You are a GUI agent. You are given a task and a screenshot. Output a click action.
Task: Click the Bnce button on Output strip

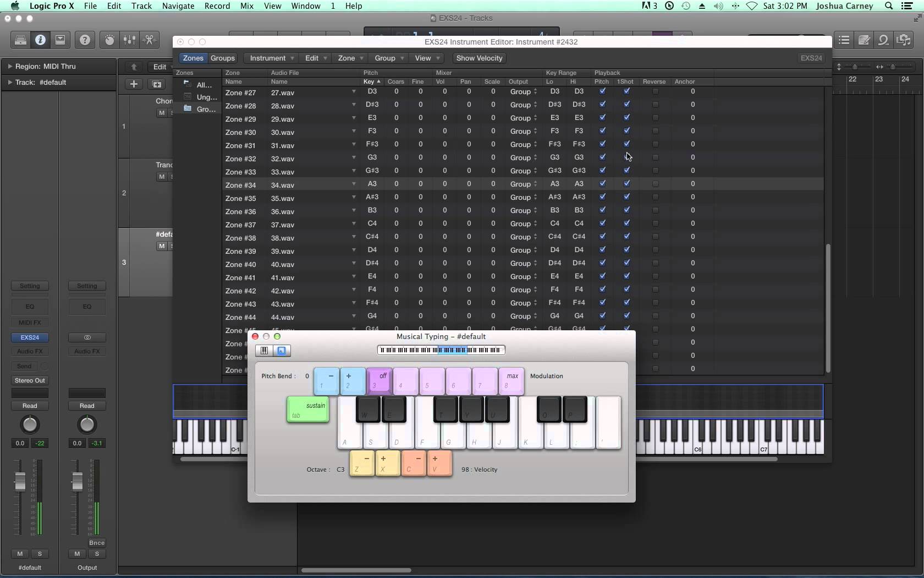click(x=97, y=543)
